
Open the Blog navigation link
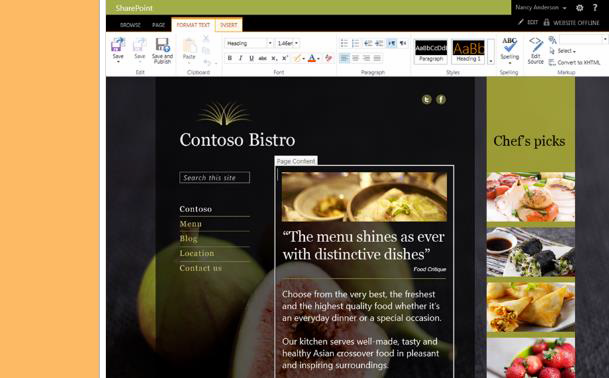click(188, 239)
